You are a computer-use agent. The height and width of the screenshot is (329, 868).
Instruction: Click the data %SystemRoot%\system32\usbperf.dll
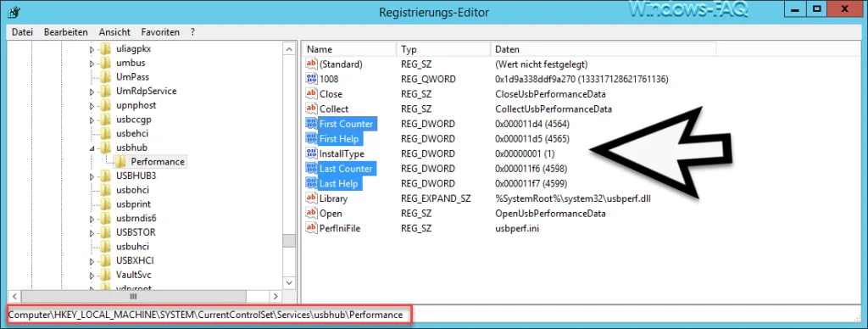pyautogui.click(x=572, y=198)
